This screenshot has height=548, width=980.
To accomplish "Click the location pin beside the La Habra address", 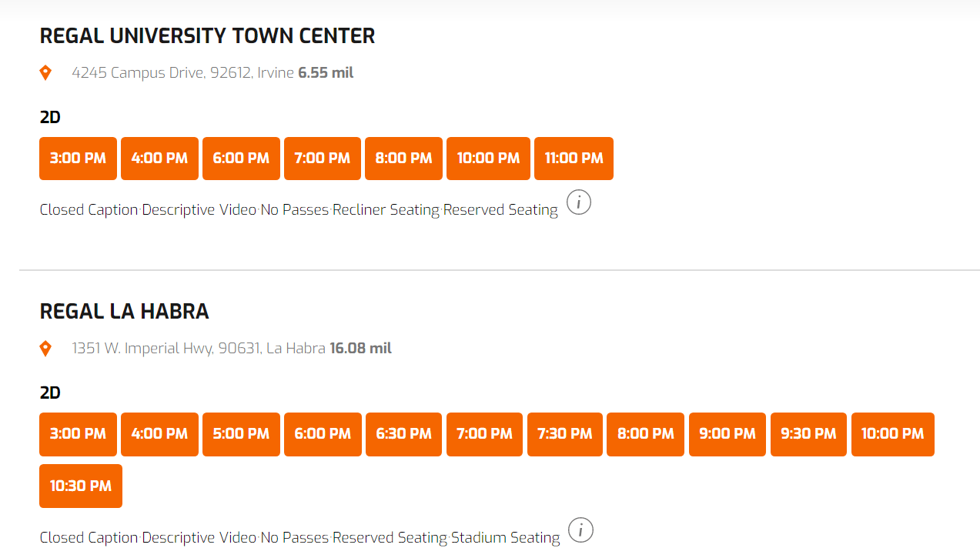I will click(x=45, y=347).
